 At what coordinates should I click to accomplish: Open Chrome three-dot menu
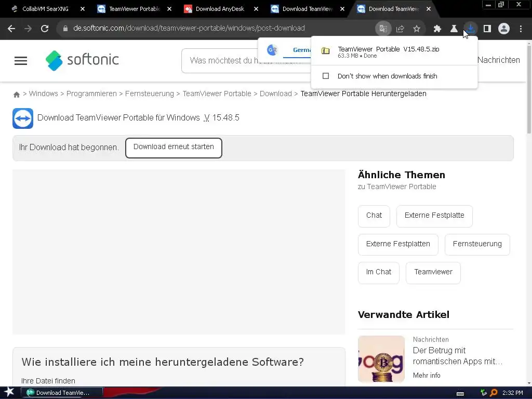coord(521,29)
